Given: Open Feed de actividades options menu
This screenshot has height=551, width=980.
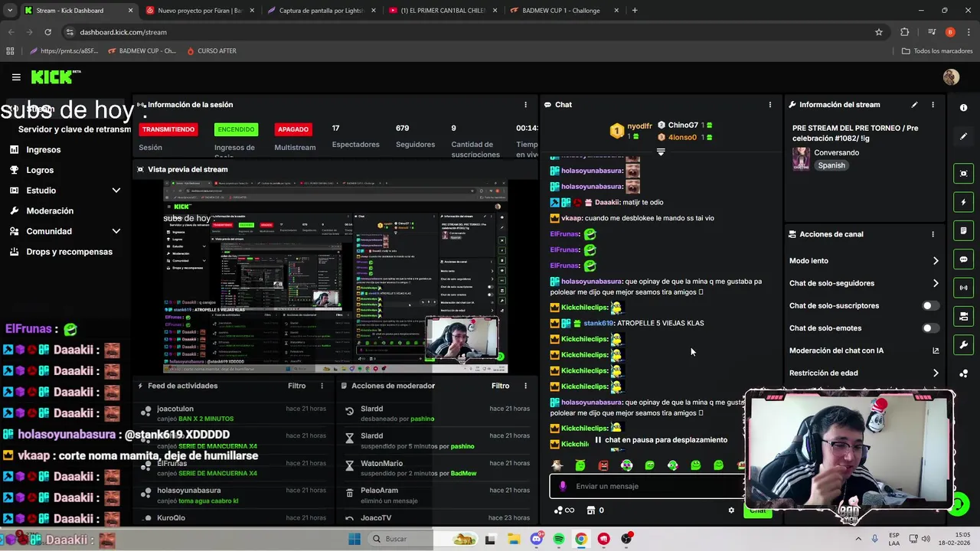Looking at the screenshot, I should pos(322,386).
